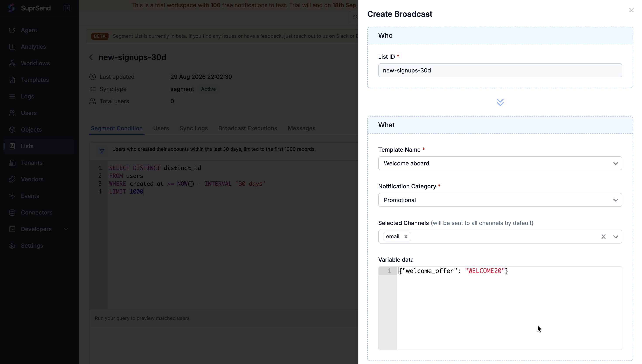Remove the email channel chip
The width and height of the screenshot is (642, 364).
[406, 237]
